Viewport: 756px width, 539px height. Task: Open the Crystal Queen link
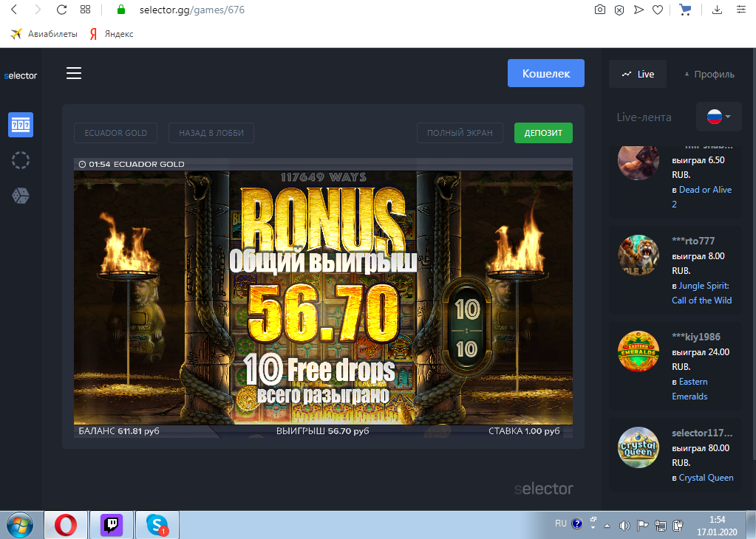coord(706,477)
